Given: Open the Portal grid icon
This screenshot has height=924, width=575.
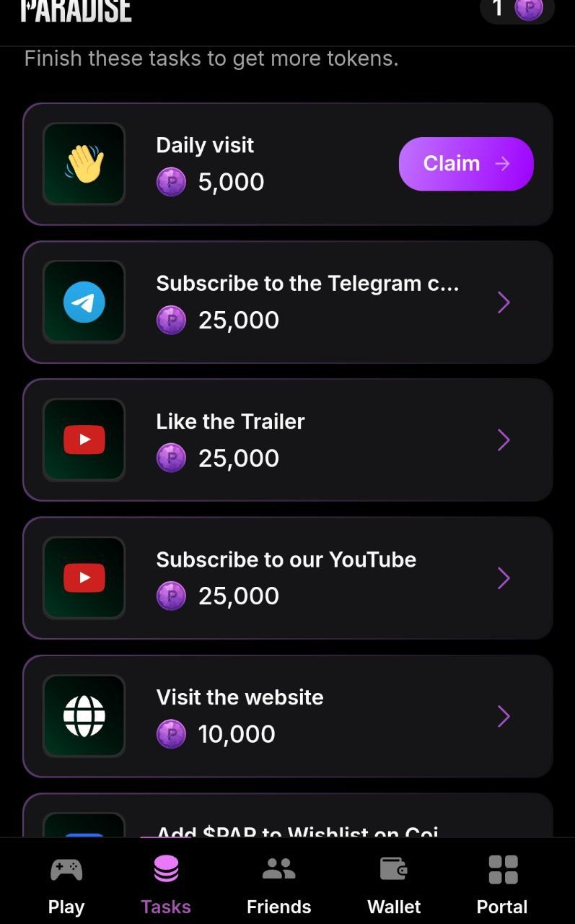Looking at the screenshot, I should tap(503, 869).
